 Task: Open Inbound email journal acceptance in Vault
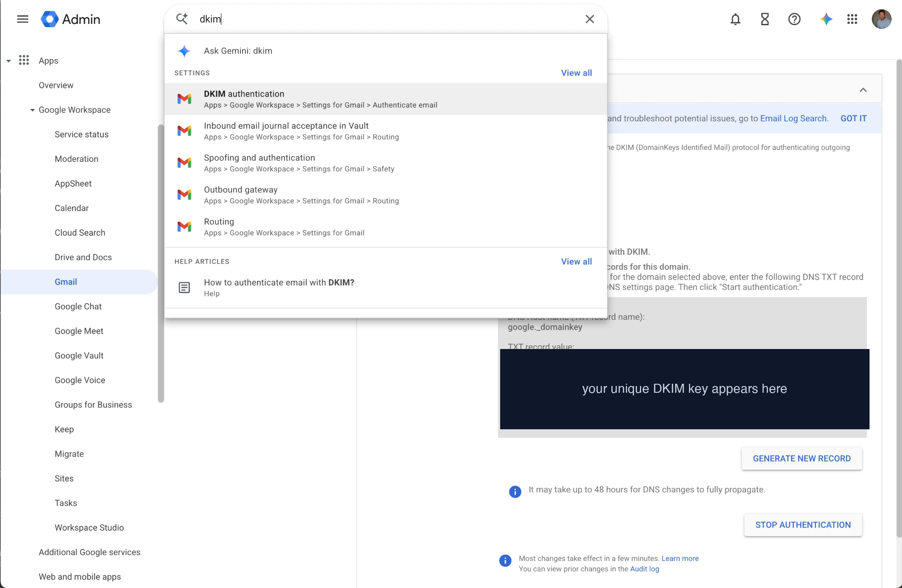click(386, 131)
